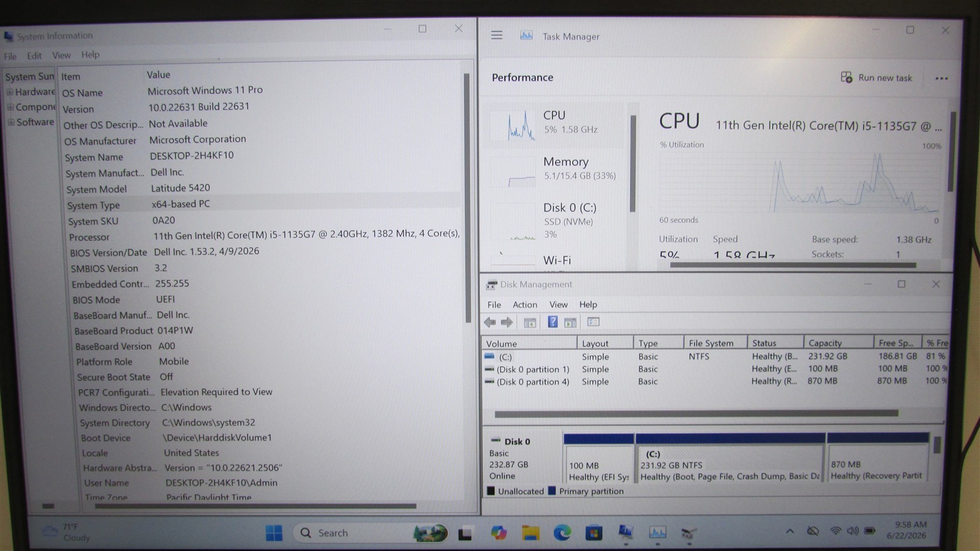Open Copilot from the taskbar
980x551 pixels.
499,533
